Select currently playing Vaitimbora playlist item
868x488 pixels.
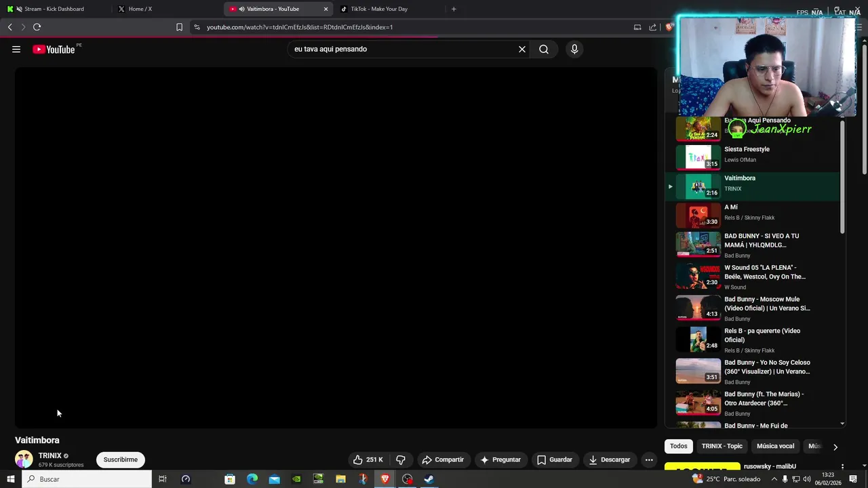coord(753,186)
